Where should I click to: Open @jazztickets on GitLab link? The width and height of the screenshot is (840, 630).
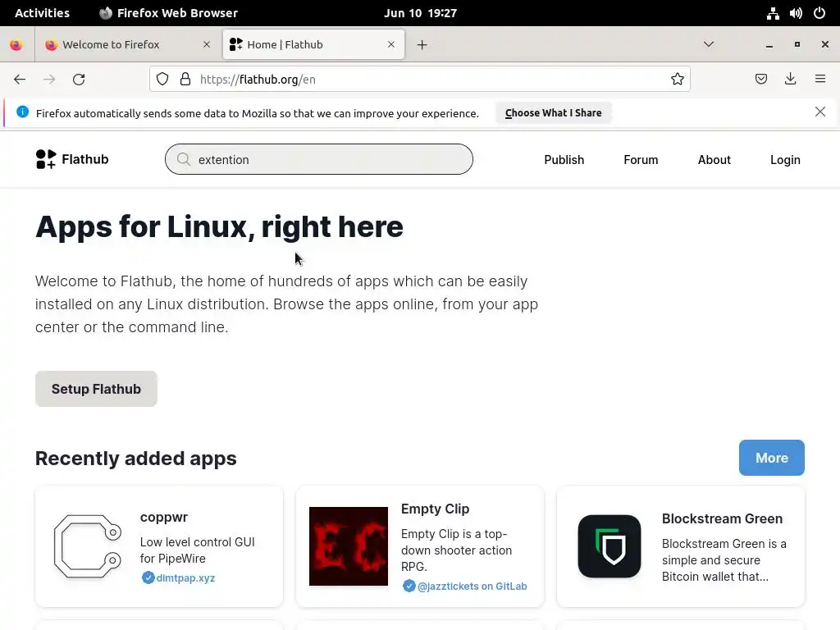(x=472, y=586)
